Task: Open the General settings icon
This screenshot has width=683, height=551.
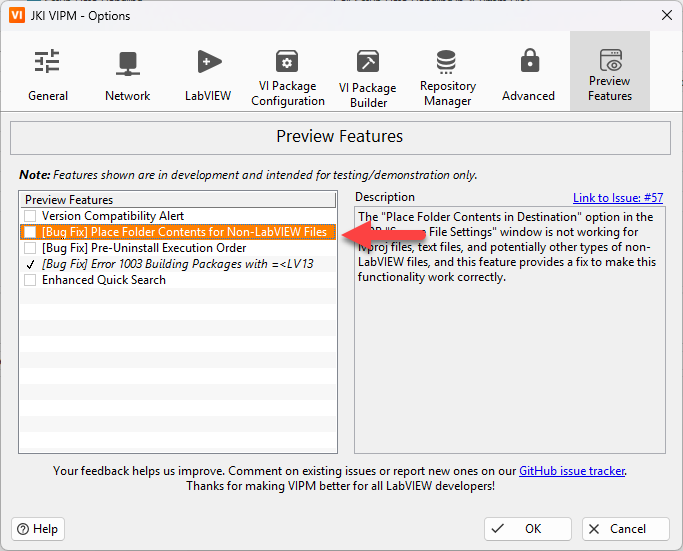Action: (x=47, y=62)
